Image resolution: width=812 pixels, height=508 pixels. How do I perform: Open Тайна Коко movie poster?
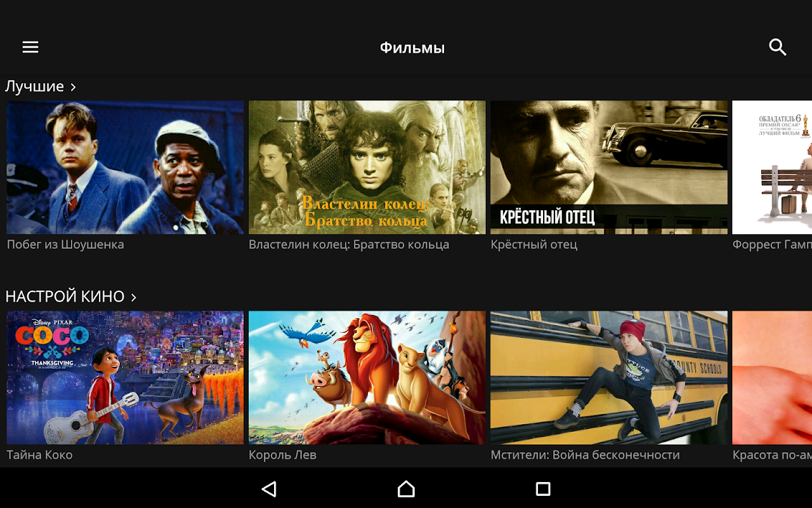[125, 378]
